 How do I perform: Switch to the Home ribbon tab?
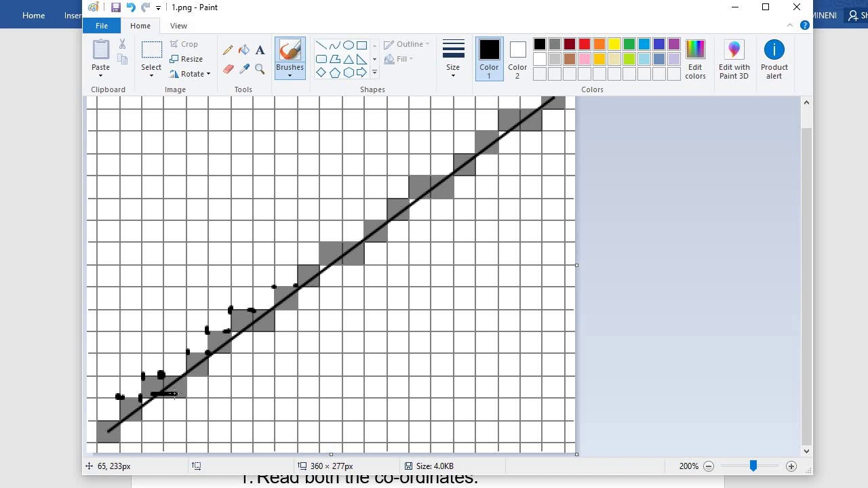[140, 26]
